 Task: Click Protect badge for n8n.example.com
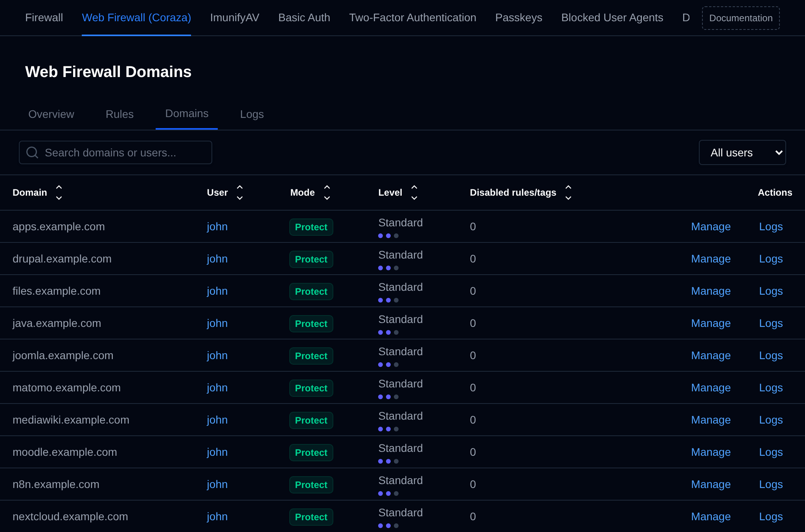tap(311, 485)
